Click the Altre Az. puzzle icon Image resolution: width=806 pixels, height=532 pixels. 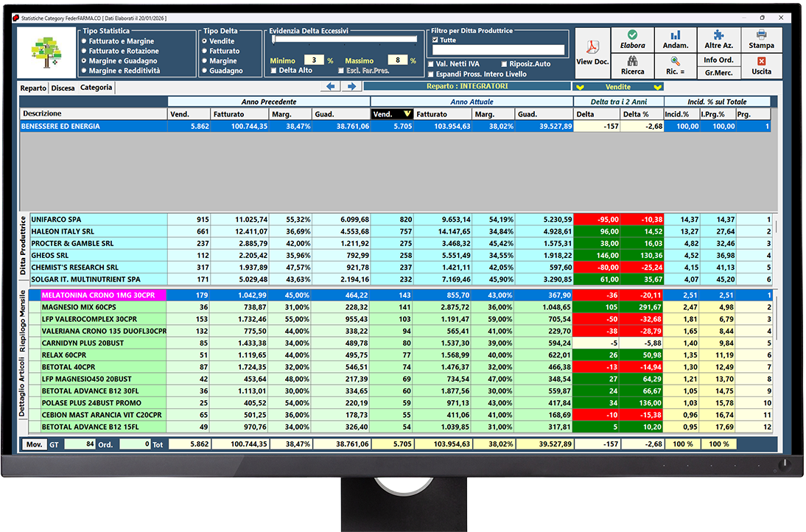pyautogui.click(x=718, y=35)
